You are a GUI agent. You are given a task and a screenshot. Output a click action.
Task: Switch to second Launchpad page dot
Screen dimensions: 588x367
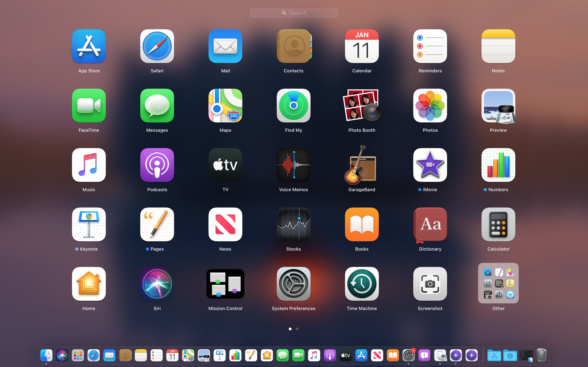(297, 329)
